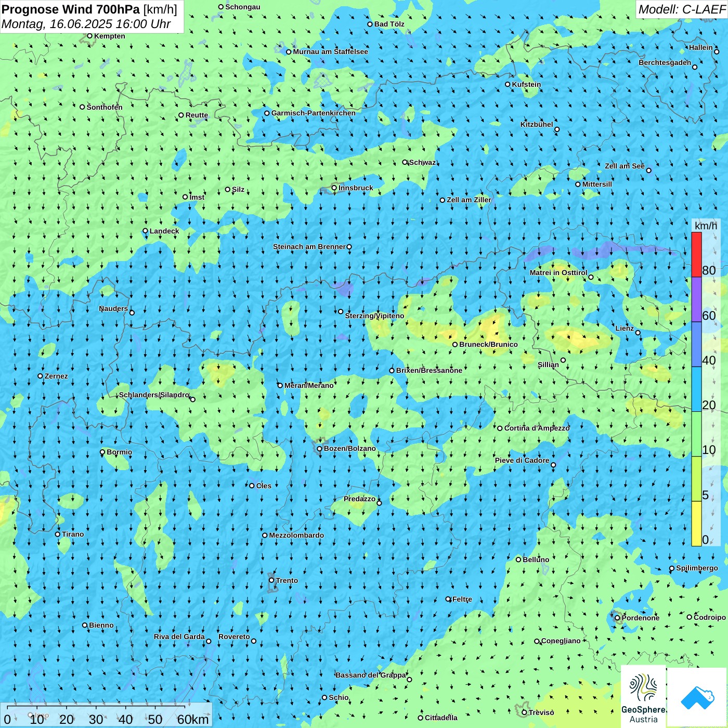Click the blue cloud app logo
This screenshot has height=728, width=728.
[x=697, y=697]
